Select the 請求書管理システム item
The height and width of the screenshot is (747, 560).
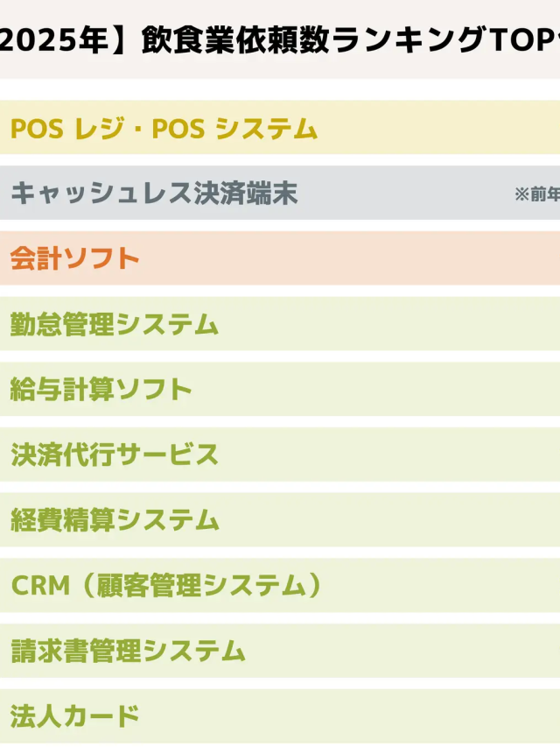point(280,651)
